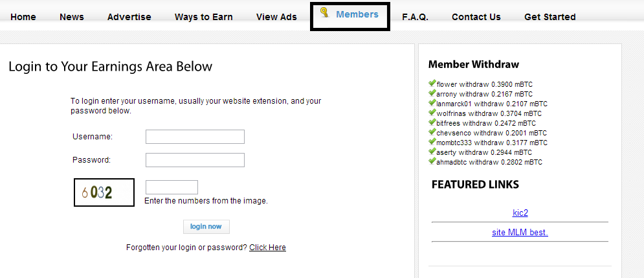
Task: Click green checkmark beside bitfrees withdraw
Action: (432, 122)
